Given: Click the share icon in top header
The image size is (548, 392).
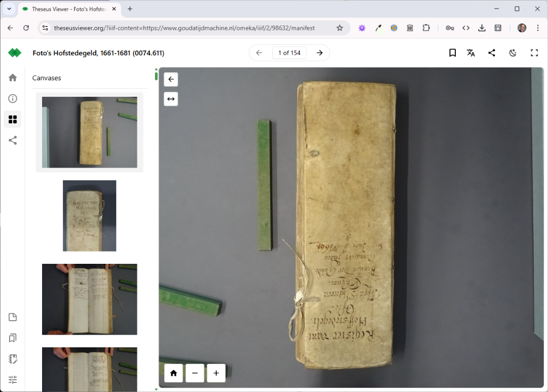Looking at the screenshot, I should pos(492,53).
